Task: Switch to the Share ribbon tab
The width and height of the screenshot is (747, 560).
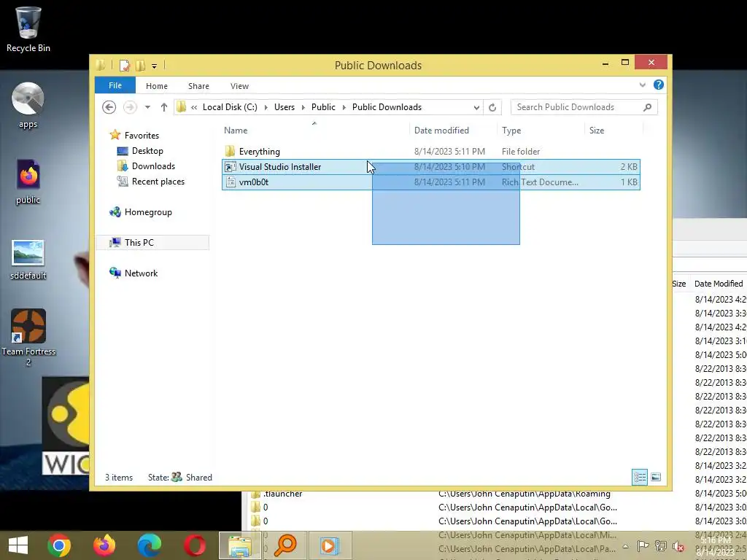Action: tap(198, 86)
